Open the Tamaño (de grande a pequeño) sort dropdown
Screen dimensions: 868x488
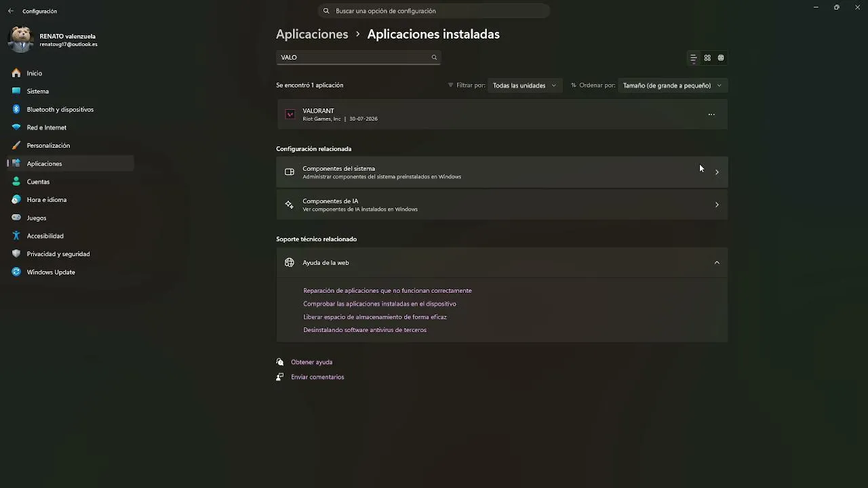[673, 85]
